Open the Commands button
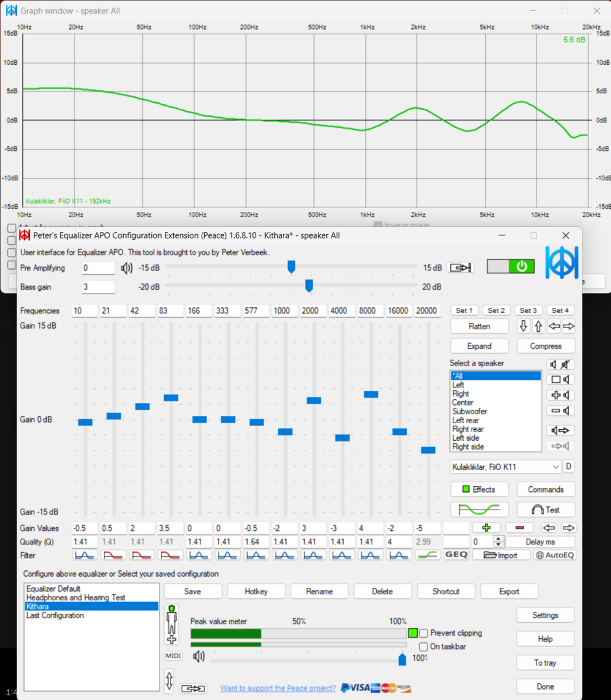 [545, 489]
